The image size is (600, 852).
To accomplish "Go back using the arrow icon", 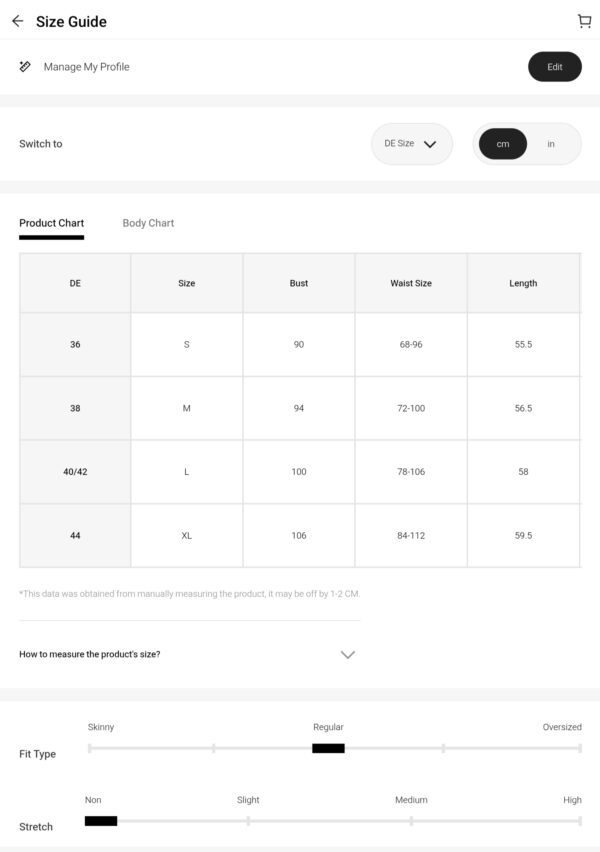I will click(x=17, y=21).
